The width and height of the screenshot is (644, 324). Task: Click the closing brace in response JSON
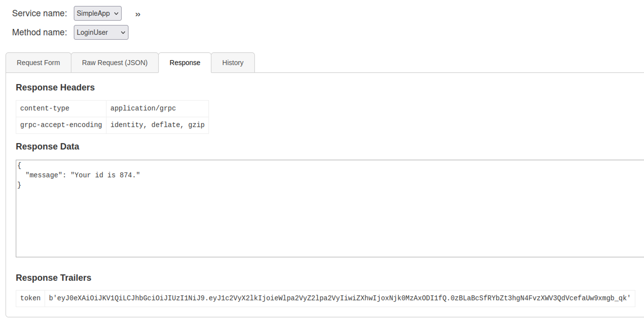tap(19, 185)
